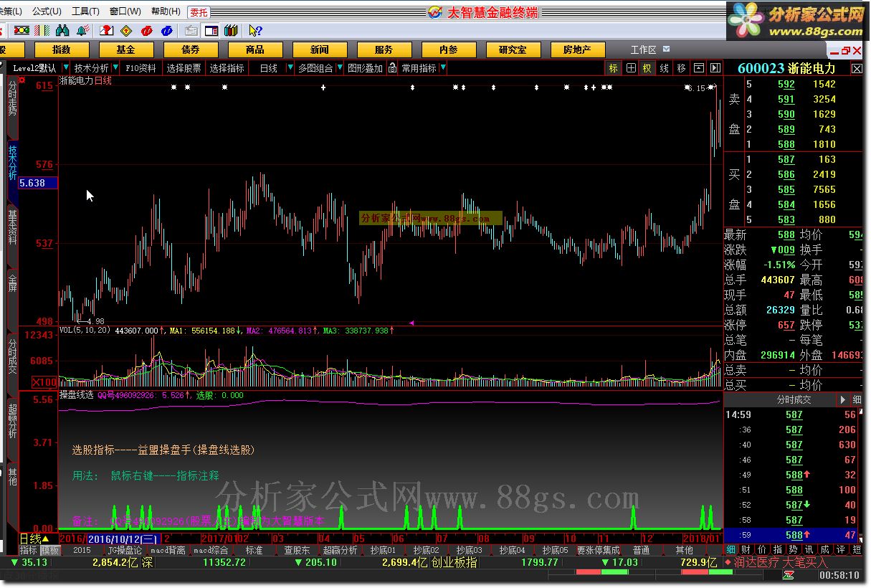Select the 新闻 category button
The height and width of the screenshot is (588, 871).
[319, 49]
